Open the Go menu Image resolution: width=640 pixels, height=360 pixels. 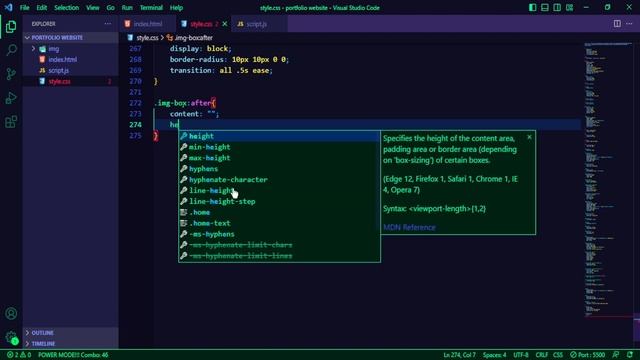pos(110,8)
